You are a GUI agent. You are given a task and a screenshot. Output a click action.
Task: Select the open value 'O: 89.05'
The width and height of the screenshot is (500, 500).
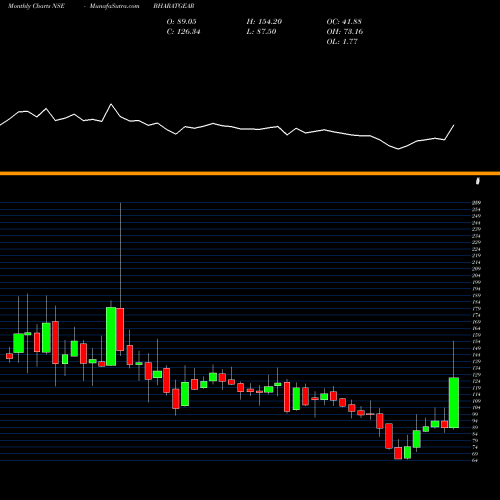pyautogui.click(x=182, y=22)
